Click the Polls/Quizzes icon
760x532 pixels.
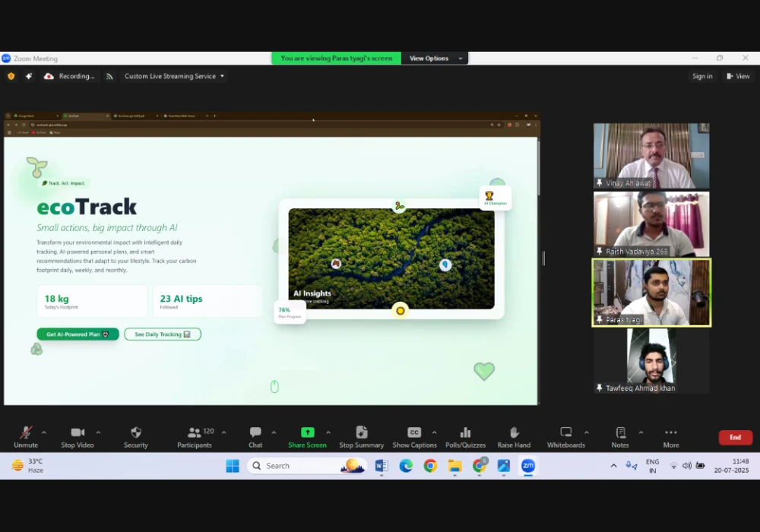[465, 432]
